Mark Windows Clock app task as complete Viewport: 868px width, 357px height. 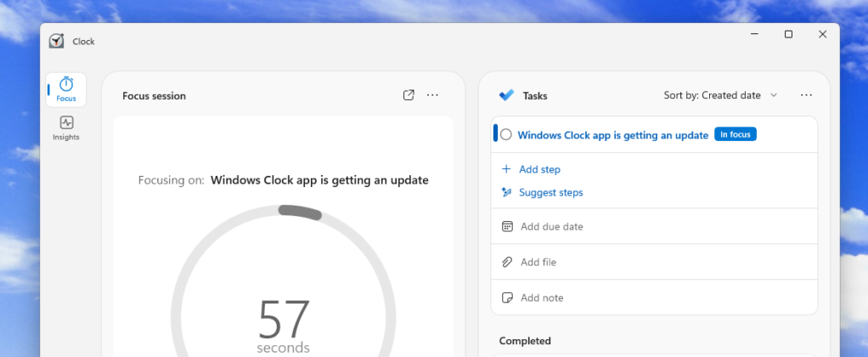pos(506,134)
